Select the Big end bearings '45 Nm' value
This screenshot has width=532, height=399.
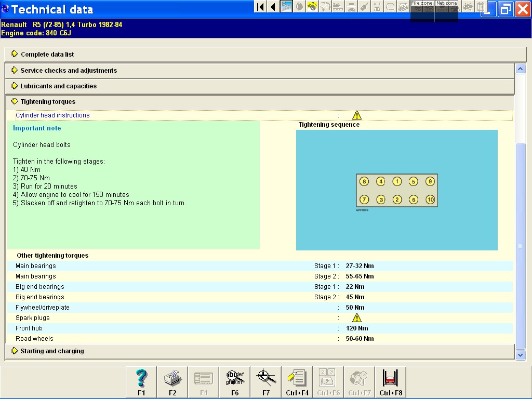point(355,297)
